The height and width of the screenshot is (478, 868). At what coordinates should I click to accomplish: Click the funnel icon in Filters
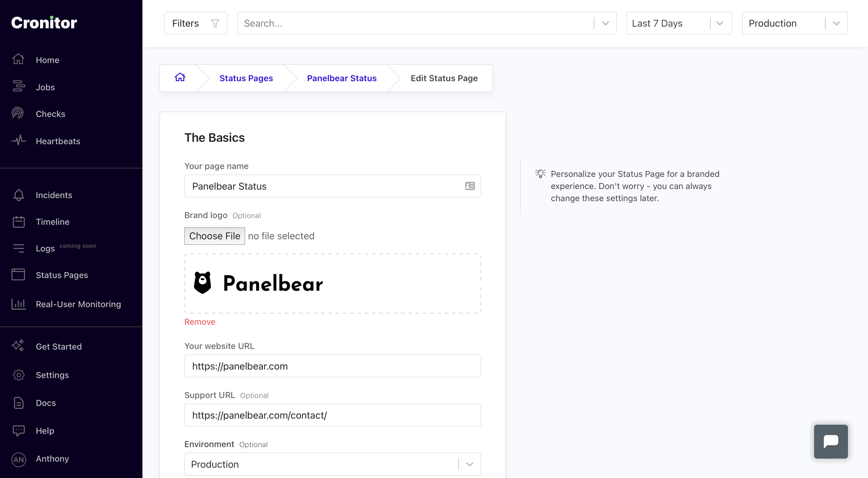pos(215,23)
